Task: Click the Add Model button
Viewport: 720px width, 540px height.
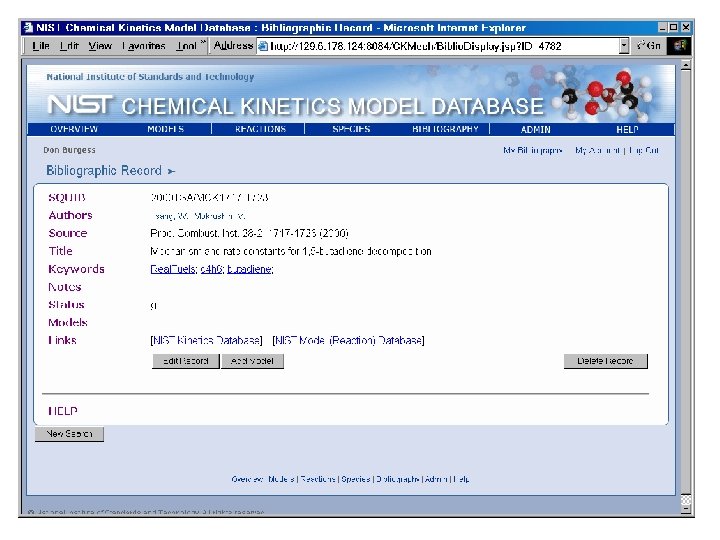Action: [252, 361]
